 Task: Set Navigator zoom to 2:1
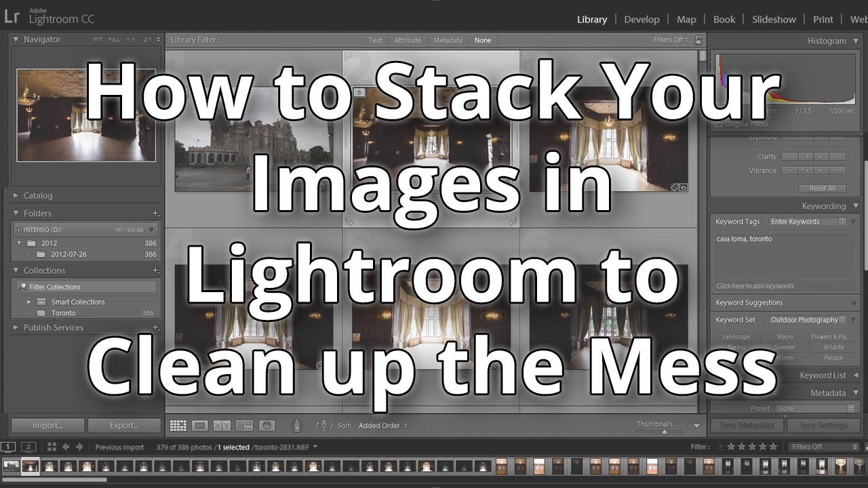click(x=149, y=40)
